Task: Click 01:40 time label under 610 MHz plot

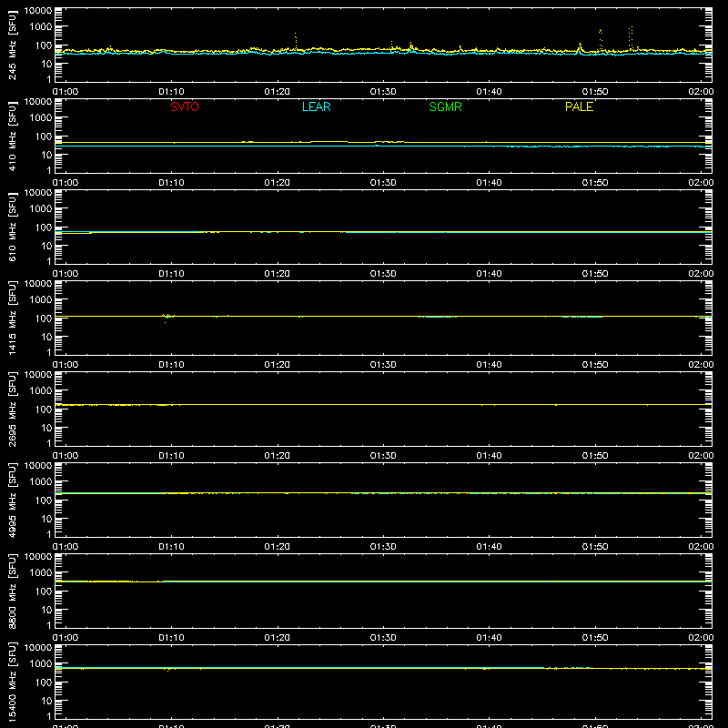Action: [x=489, y=274]
